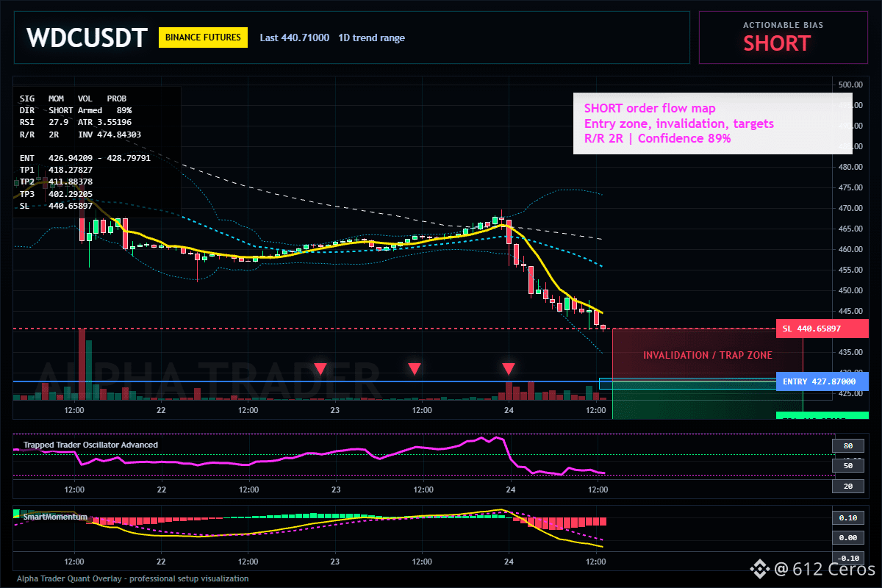The width and height of the screenshot is (882, 588).
Task: Click the SmartMomentum 0.10 scale label
Action: pyautogui.click(x=847, y=517)
